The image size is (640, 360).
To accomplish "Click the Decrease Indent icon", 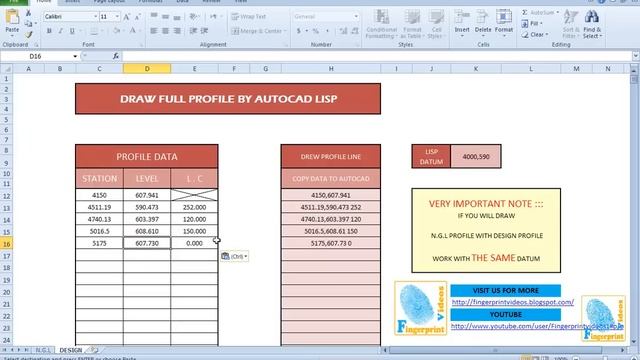I will [193, 31].
